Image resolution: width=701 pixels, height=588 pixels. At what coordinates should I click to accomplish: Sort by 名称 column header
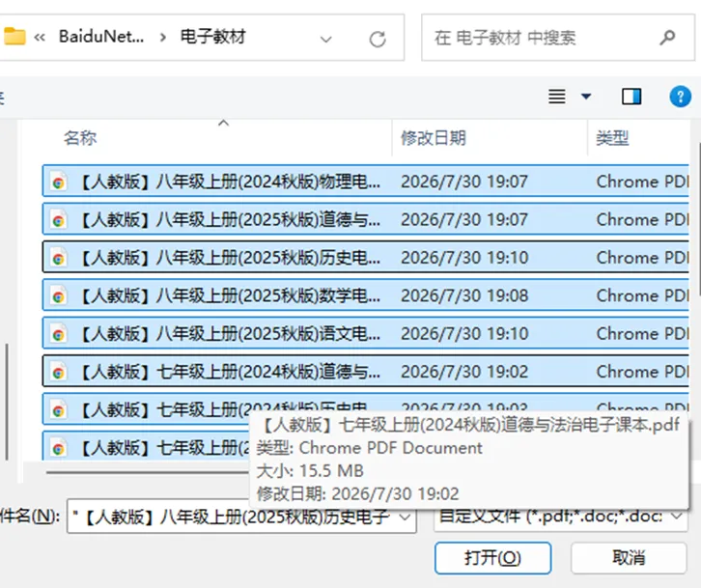click(x=80, y=138)
